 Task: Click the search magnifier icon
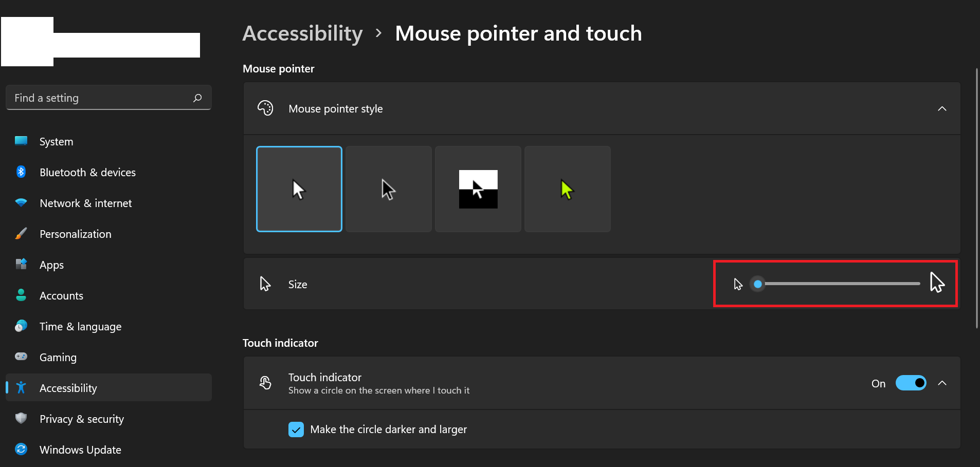[197, 98]
